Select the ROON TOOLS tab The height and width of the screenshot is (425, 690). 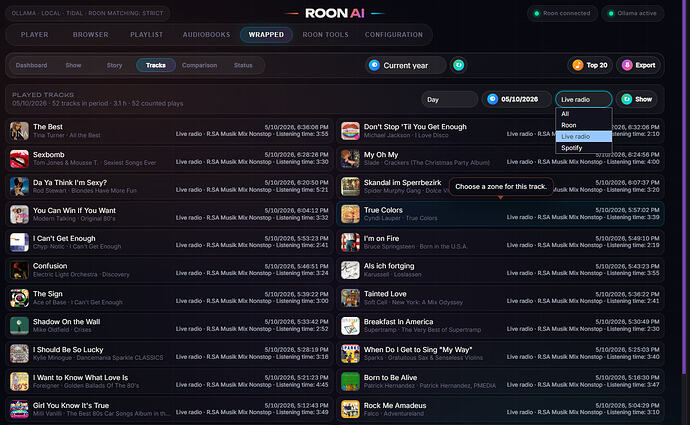click(325, 35)
